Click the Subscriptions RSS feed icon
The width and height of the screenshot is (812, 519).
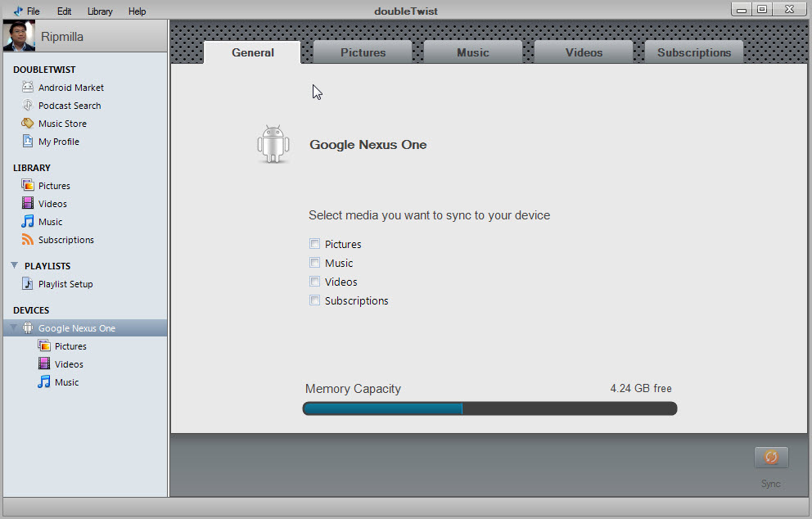click(x=28, y=240)
